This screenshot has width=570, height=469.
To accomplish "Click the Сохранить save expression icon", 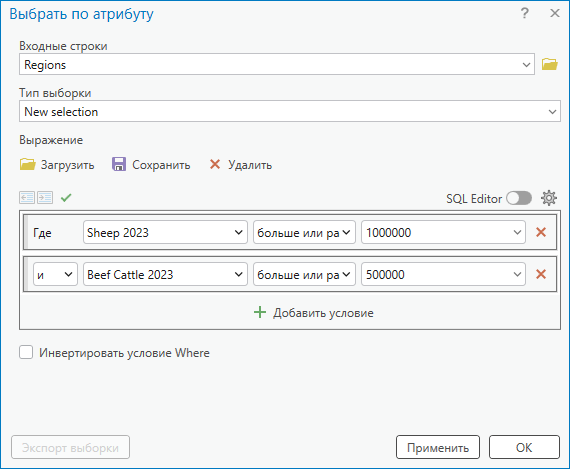I will [119, 164].
